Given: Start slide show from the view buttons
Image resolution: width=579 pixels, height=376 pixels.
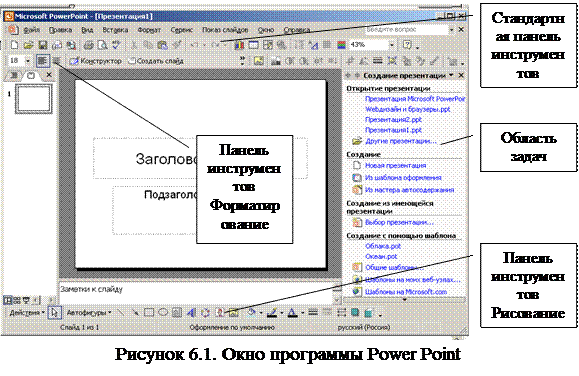Looking at the screenshot, I should point(26,300).
